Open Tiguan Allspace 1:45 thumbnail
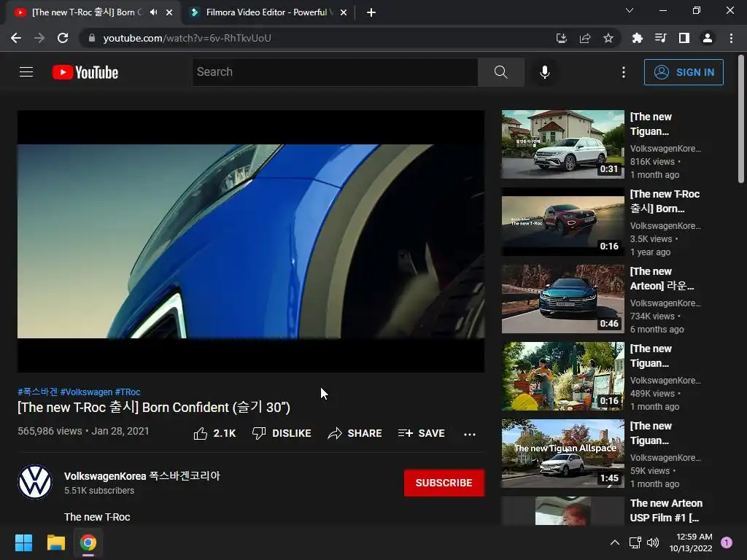747x560 pixels. [x=562, y=453]
